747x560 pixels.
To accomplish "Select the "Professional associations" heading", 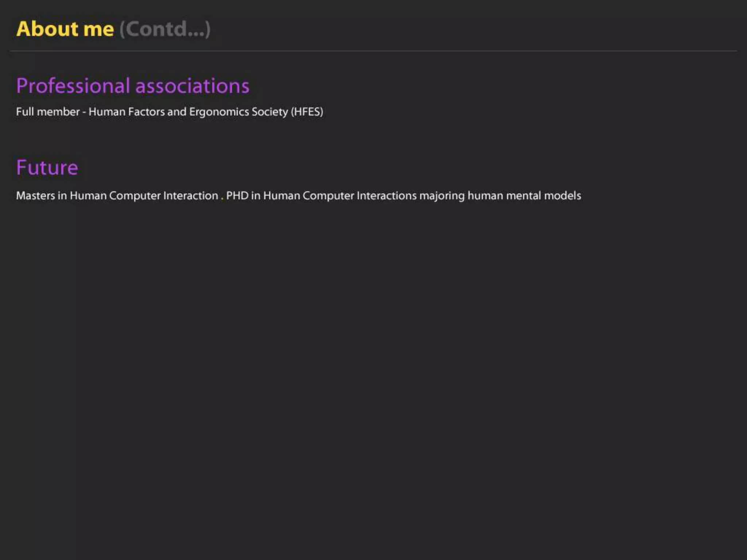I will point(132,86).
